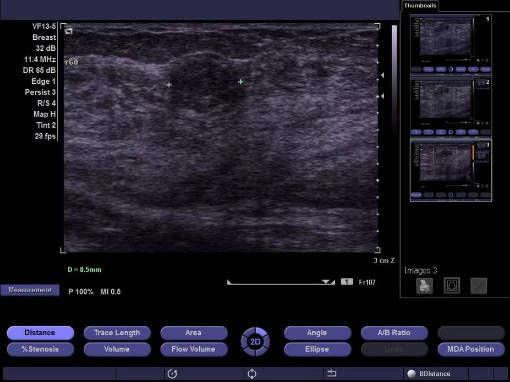Choose the Trace Length measurement
This screenshot has height=382, width=510.
tap(117, 332)
